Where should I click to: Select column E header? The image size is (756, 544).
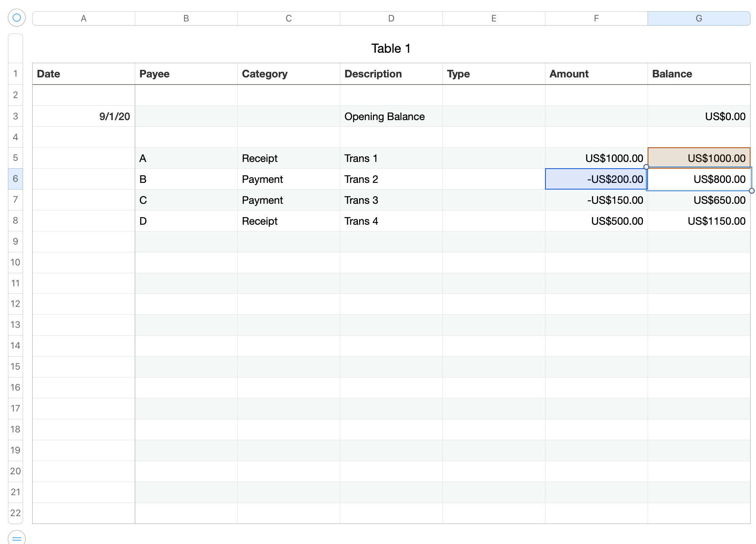494,18
